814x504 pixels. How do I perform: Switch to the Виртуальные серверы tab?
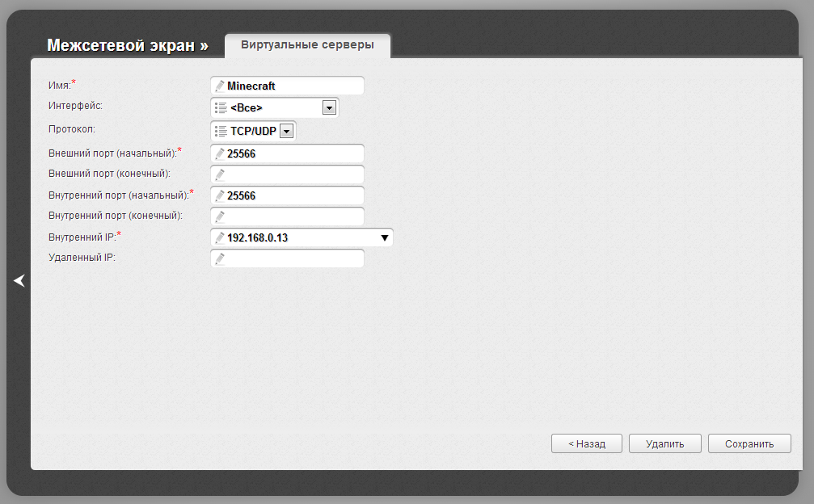pyautogui.click(x=307, y=45)
